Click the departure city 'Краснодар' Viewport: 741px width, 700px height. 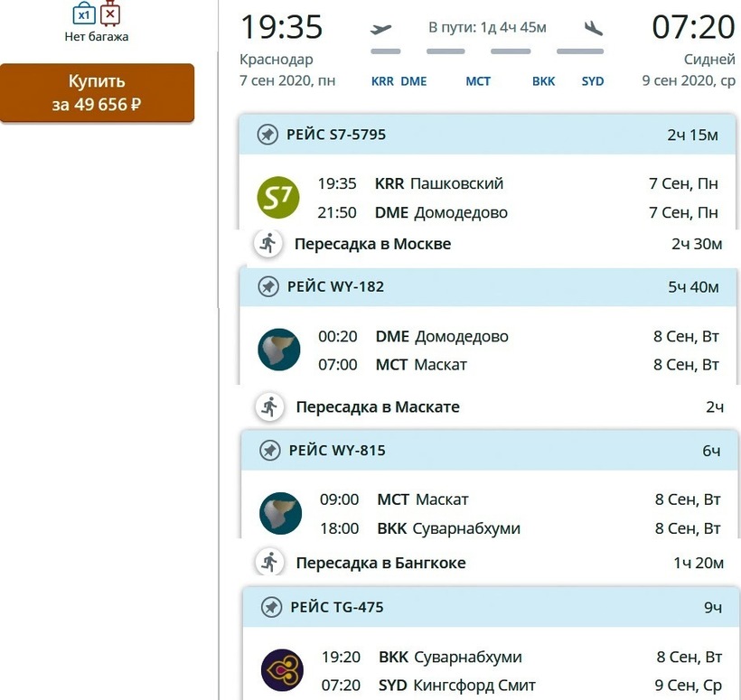pos(276,60)
